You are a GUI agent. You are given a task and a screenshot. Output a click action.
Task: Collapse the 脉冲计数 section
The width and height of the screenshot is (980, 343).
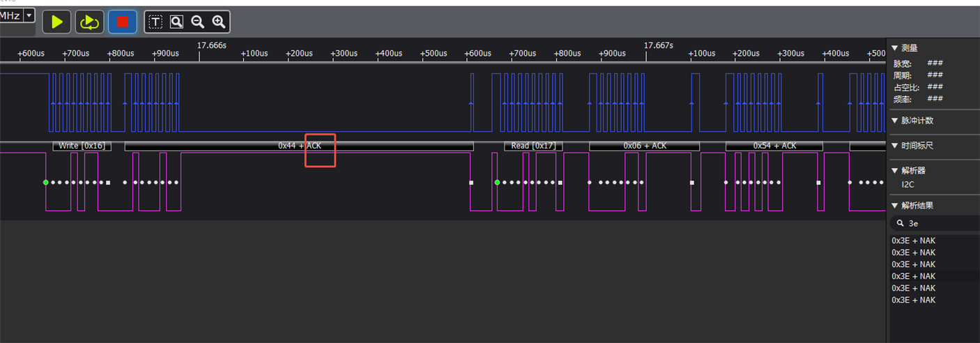(895, 121)
